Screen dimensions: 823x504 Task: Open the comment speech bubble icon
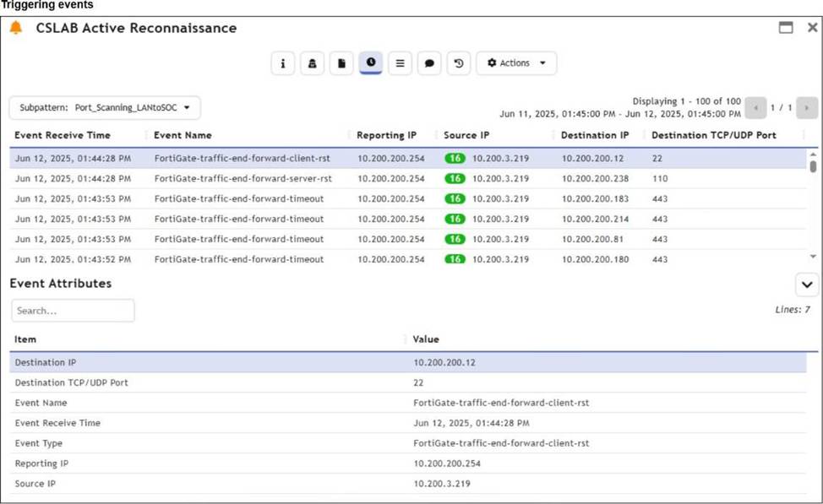pos(429,63)
